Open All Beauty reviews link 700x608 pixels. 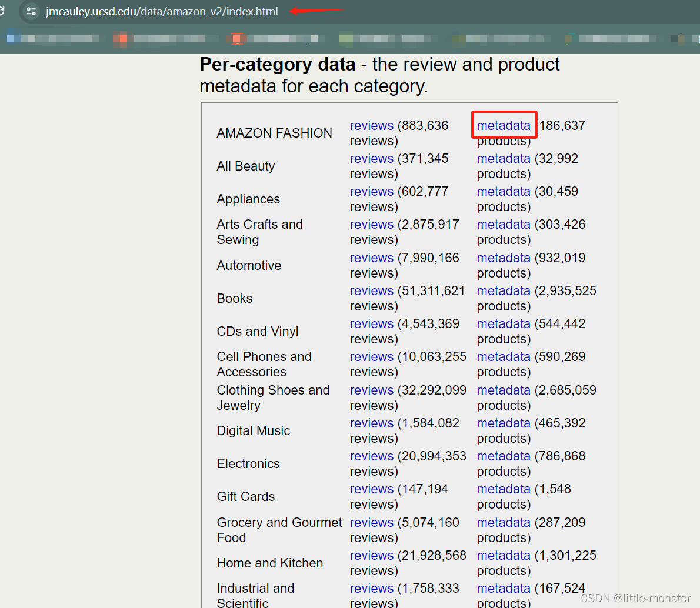tap(371, 159)
